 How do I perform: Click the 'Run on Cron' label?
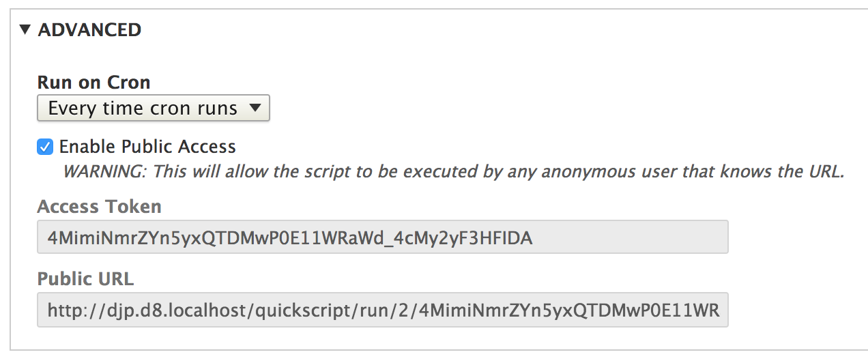point(93,83)
